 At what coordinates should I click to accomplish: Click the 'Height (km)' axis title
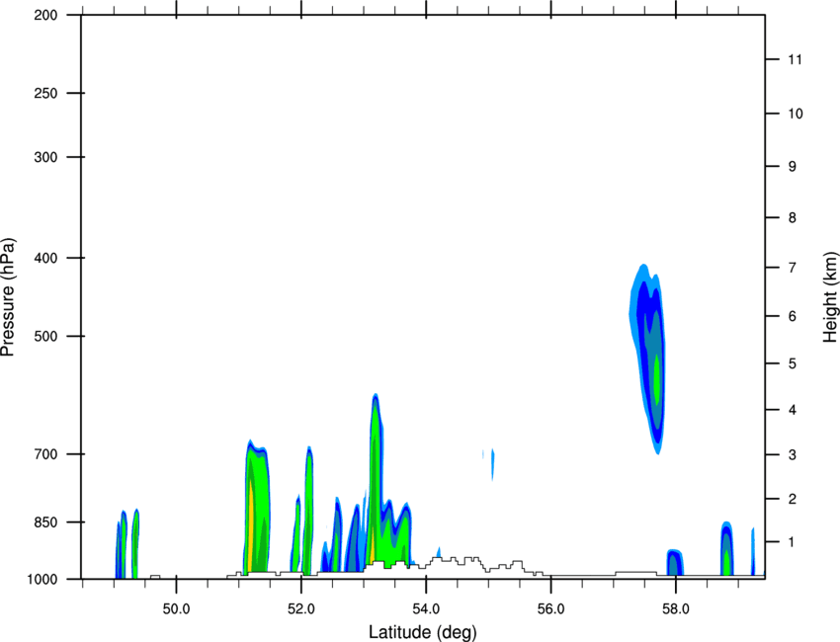(x=830, y=297)
